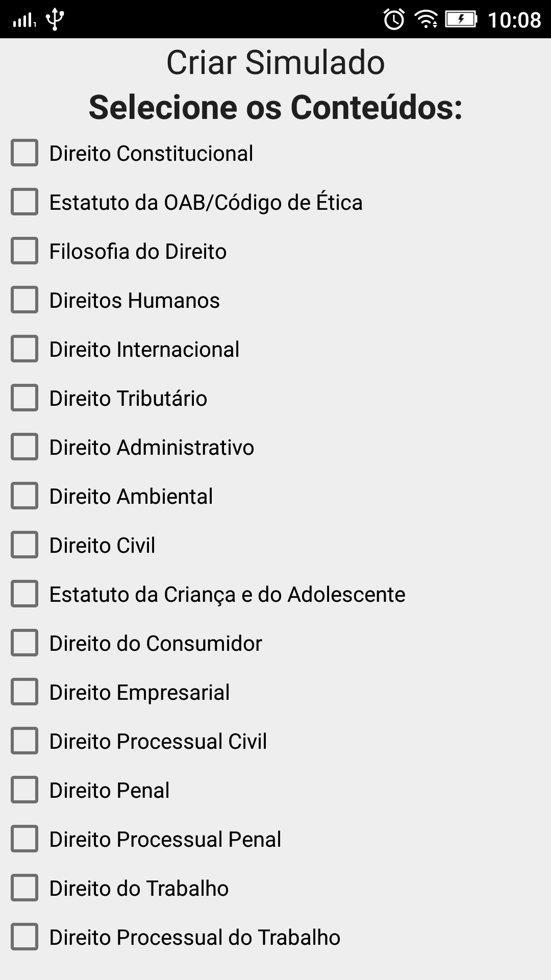Mark the Direito Internacional checkbox
The image size is (551, 980).
click(24, 349)
